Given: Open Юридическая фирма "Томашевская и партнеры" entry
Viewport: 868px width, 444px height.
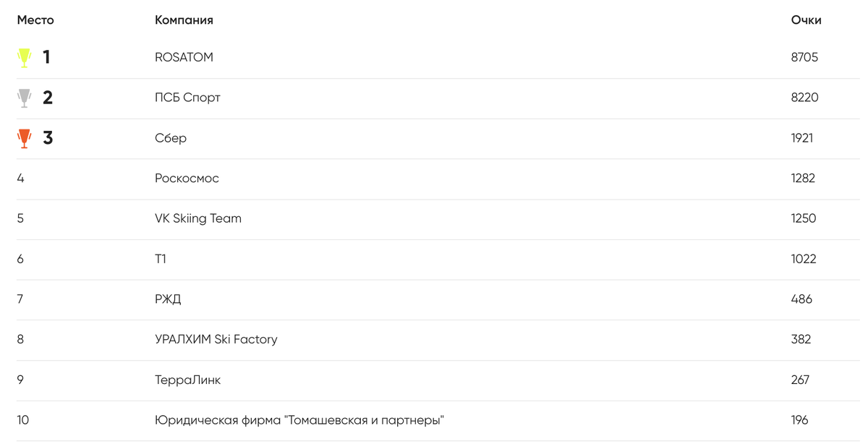Looking at the screenshot, I should 299,420.
